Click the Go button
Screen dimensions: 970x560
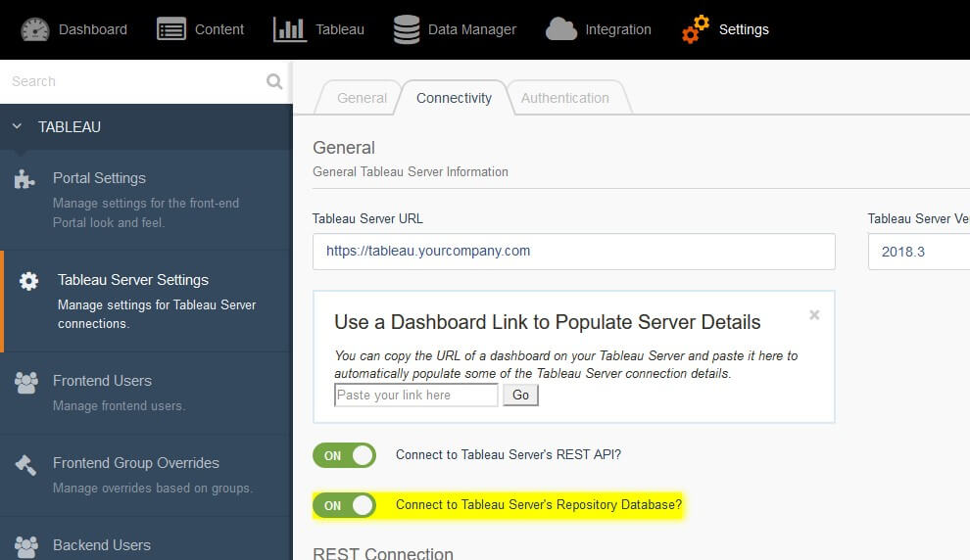(x=521, y=395)
